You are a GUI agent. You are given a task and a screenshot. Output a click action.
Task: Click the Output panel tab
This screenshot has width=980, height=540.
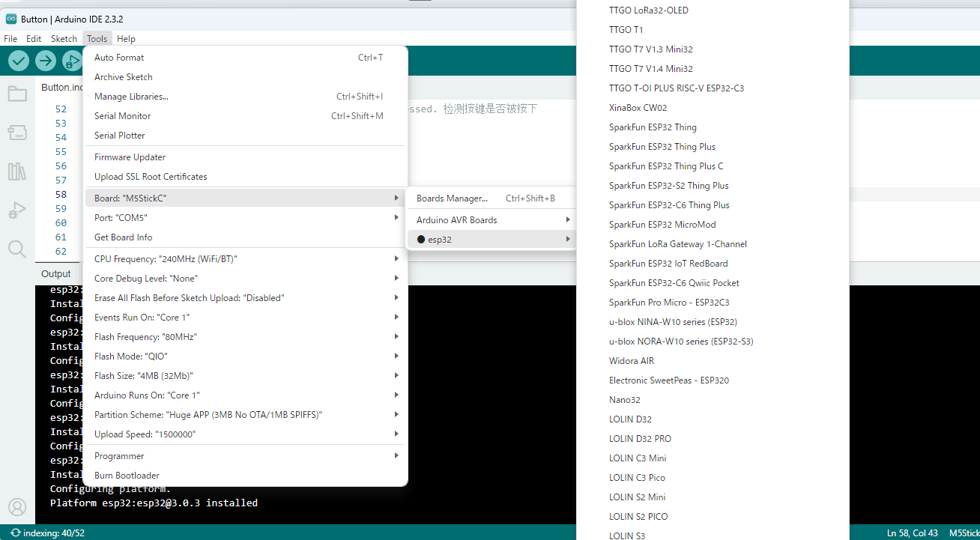tap(56, 274)
